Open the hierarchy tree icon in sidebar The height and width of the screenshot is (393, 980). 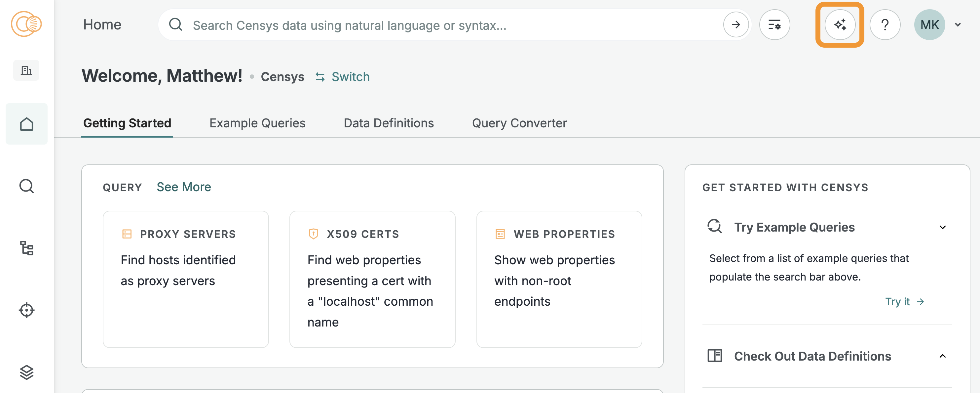(x=26, y=248)
